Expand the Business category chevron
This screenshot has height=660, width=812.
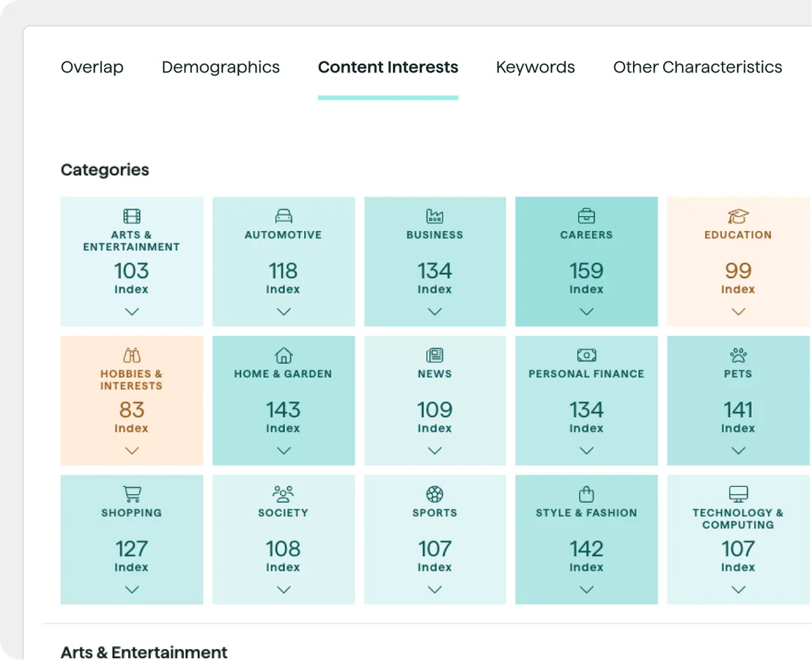pyautogui.click(x=435, y=312)
